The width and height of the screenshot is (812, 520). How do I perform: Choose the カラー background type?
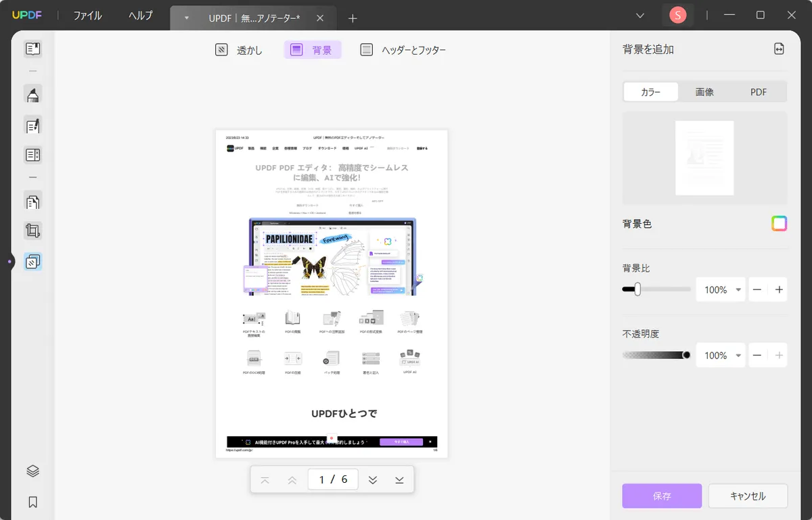click(650, 92)
